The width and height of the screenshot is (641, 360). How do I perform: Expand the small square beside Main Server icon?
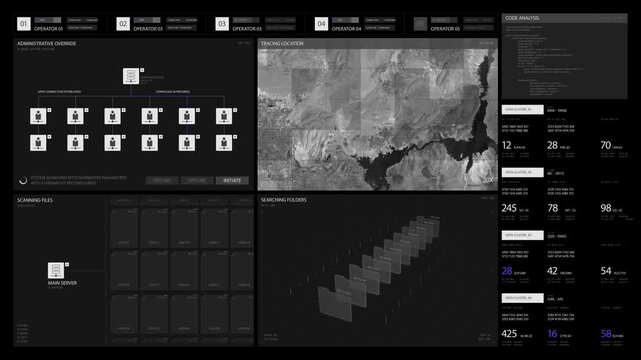coord(67,264)
